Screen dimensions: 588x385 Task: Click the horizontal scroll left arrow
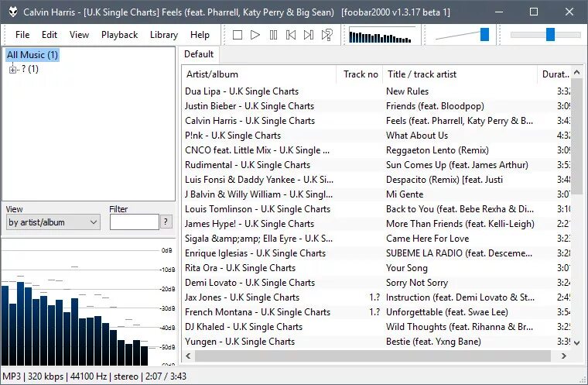tap(188, 356)
